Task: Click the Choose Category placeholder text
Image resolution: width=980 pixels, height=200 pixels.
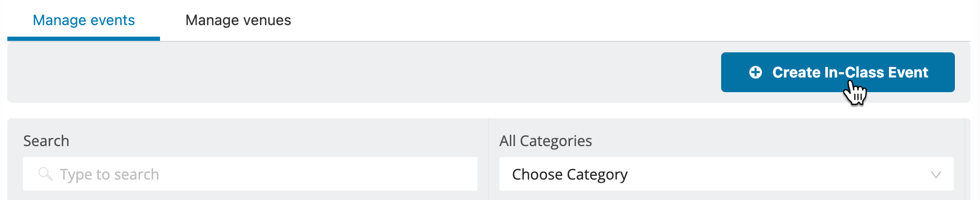Action: pyautogui.click(x=569, y=174)
